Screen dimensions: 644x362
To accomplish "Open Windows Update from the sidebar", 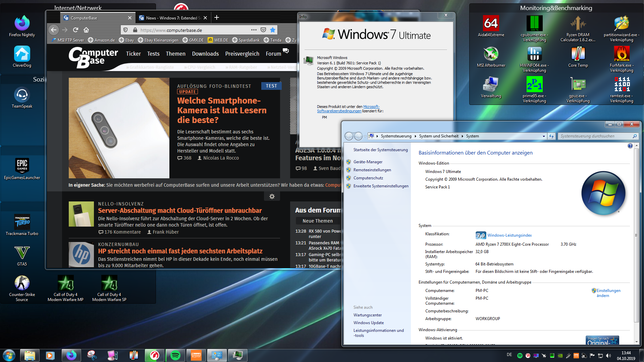I will click(x=368, y=322).
